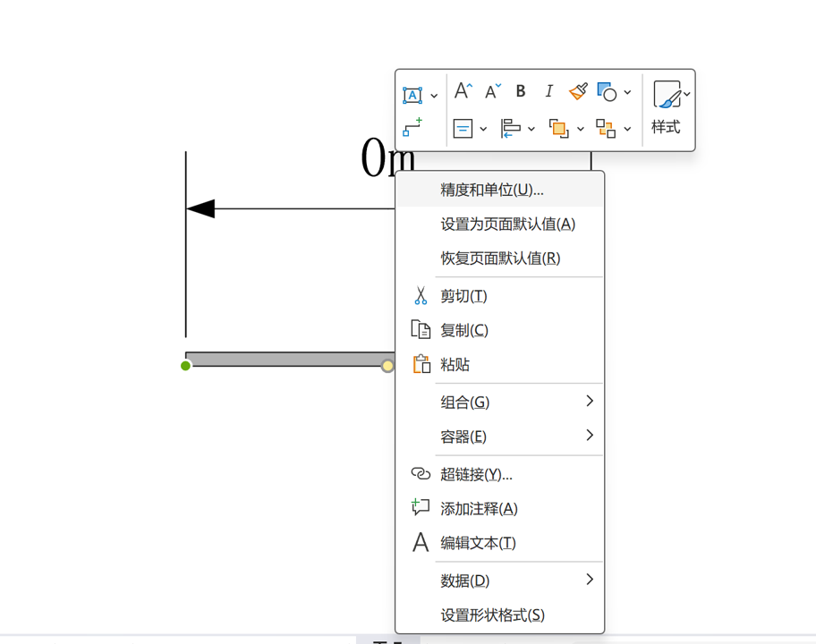Choose 剪切(T) from the context menu
The width and height of the screenshot is (816, 644).
coord(499,296)
